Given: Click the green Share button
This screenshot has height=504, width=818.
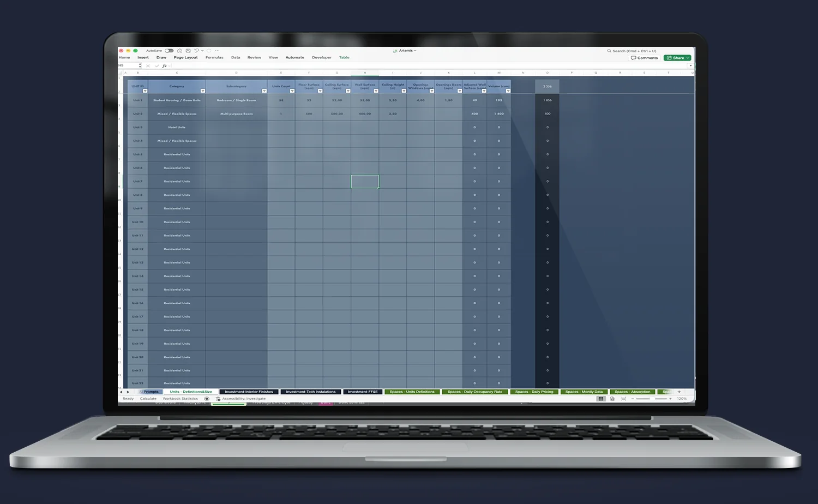Looking at the screenshot, I should [x=677, y=58].
